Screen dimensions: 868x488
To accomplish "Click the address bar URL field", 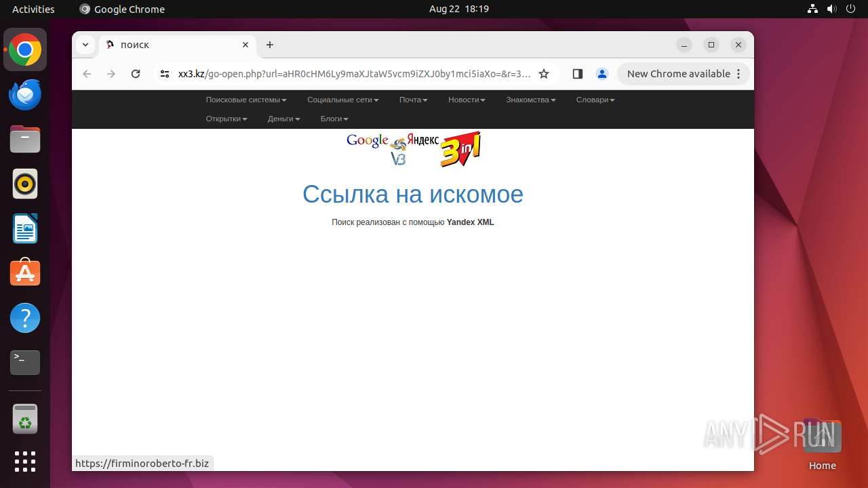I will coord(354,74).
